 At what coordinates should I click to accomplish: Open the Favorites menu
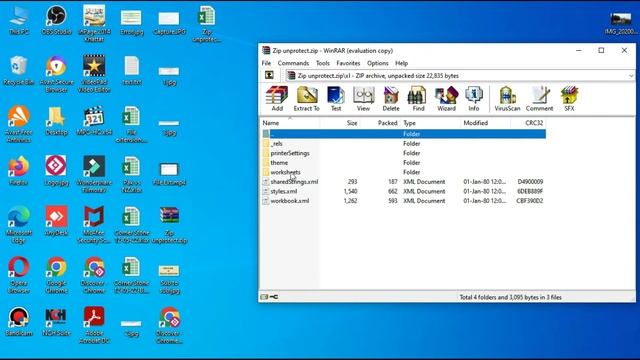tap(348, 63)
